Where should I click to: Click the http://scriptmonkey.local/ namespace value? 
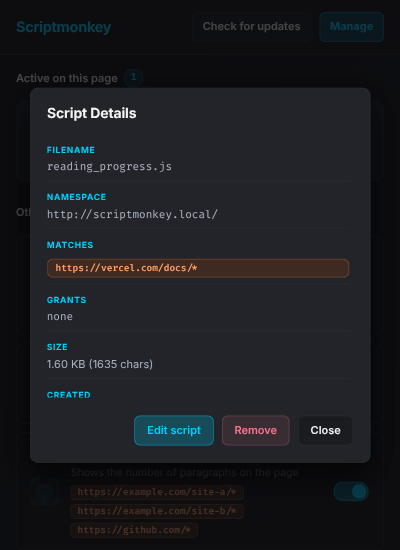tap(132, 214)
